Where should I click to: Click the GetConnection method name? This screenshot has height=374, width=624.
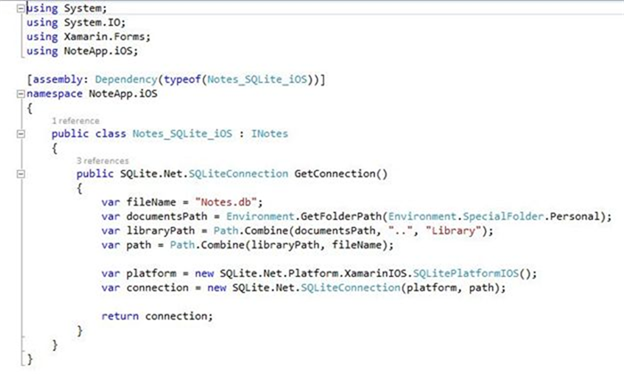click(x=335, y=173)
